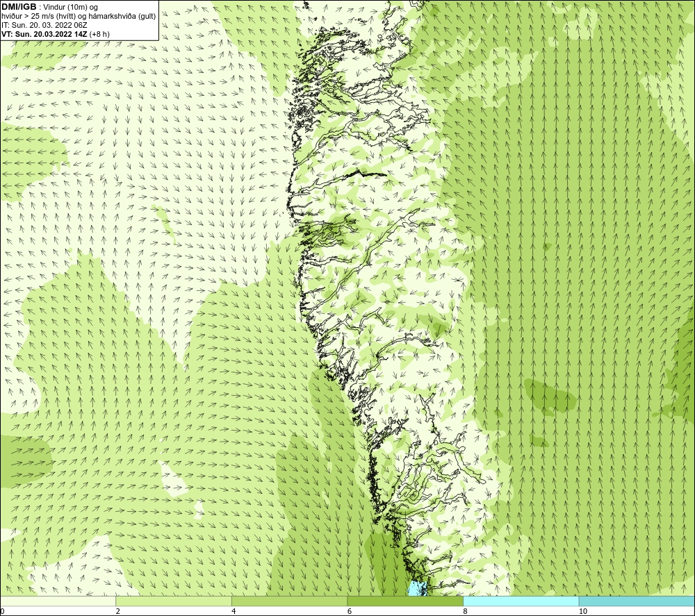695x616 pixels.
Task: Click the legend tick label '6'
Action: coord(350,611)
